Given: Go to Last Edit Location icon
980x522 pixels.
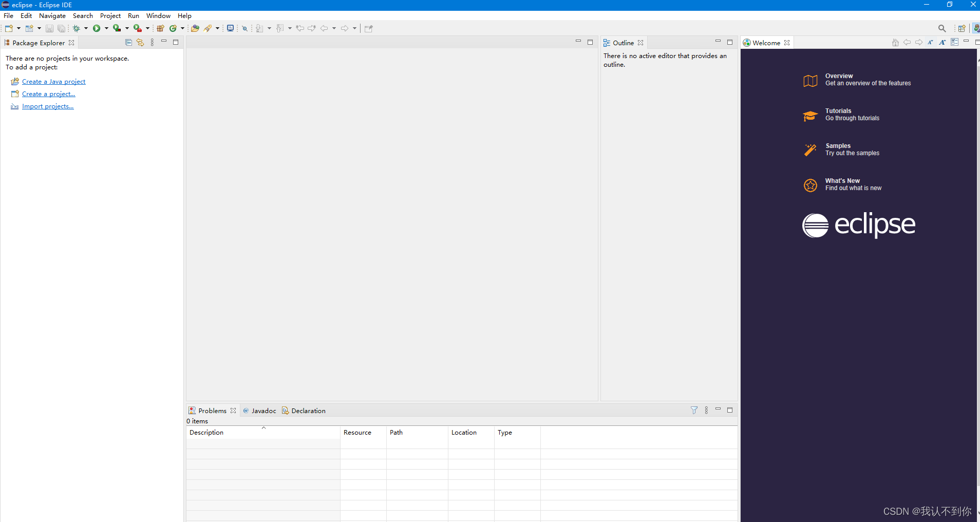Looking at the screenshot, I should (x=300, y=28).
